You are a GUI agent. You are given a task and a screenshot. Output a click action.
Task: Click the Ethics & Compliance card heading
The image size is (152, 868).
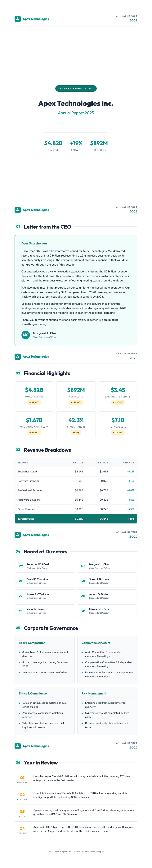(33, 693)
